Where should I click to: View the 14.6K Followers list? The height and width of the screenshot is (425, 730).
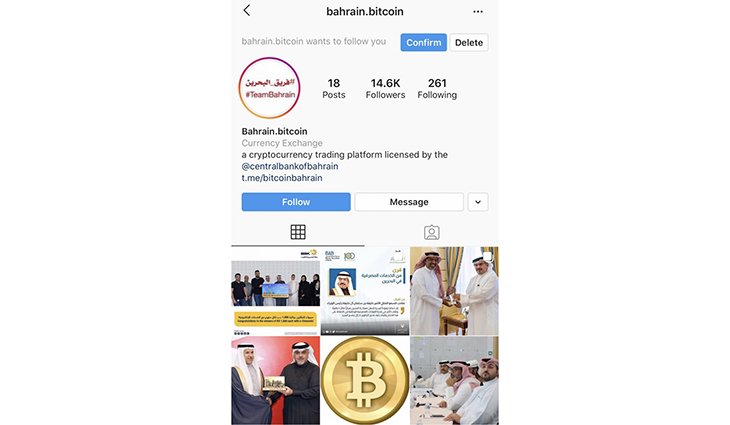(x=385, y=88)
